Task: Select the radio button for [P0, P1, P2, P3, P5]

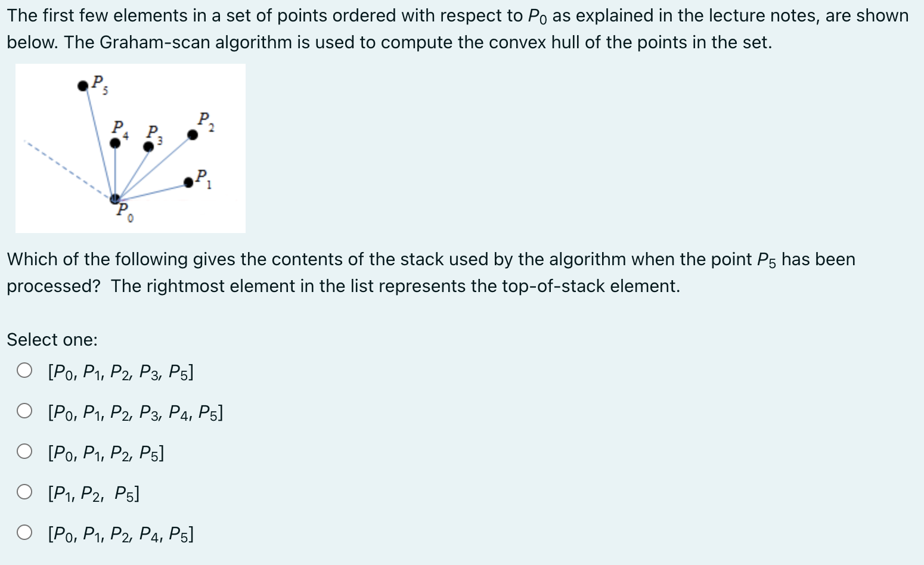Action: point(24,370)
